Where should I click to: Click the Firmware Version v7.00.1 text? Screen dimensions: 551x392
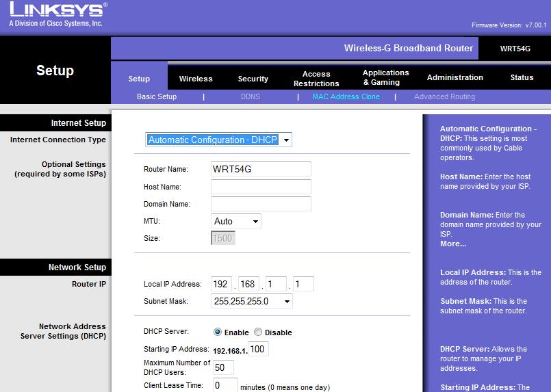click(509, 25)
